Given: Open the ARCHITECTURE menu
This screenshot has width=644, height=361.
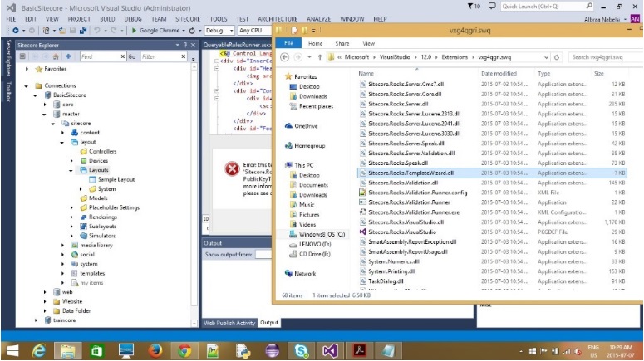Looking at the screenshot, I should (x=278, y=19).
